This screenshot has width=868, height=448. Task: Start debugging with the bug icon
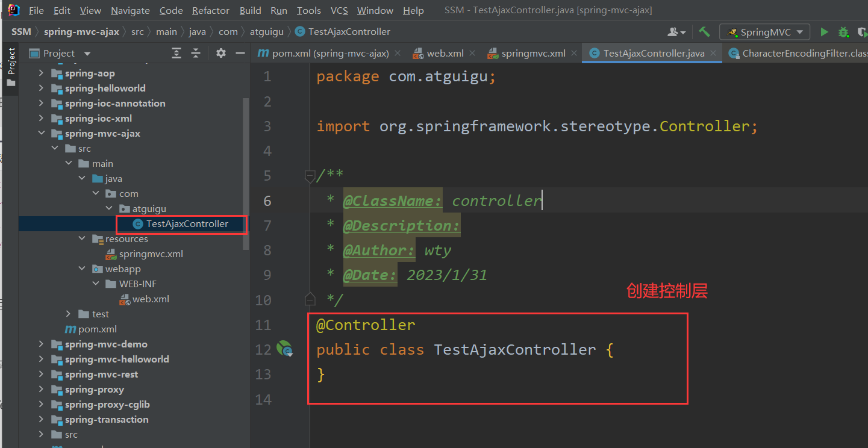[x=843, y=32]
